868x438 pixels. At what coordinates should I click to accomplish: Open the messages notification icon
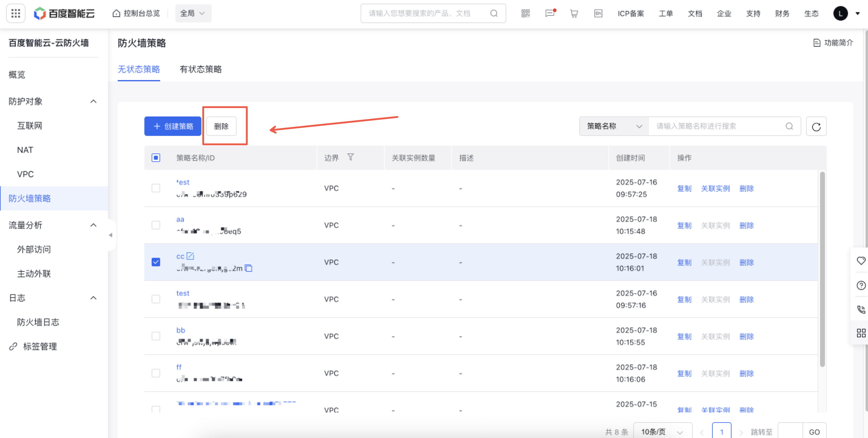point(550,13)
